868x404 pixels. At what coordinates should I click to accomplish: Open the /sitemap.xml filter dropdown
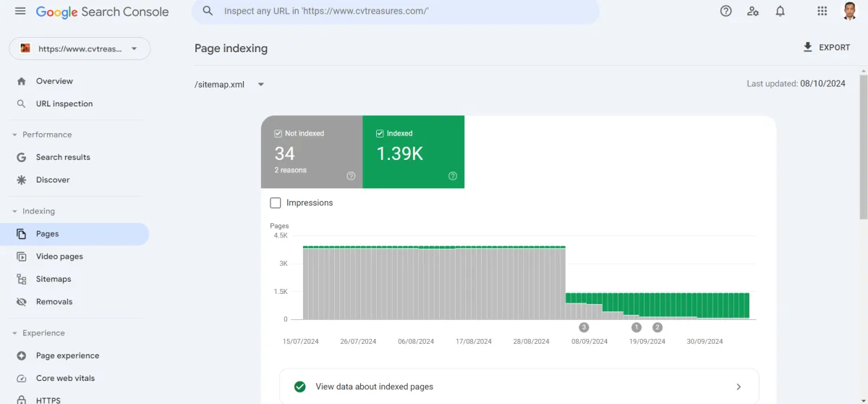point(260,85)
